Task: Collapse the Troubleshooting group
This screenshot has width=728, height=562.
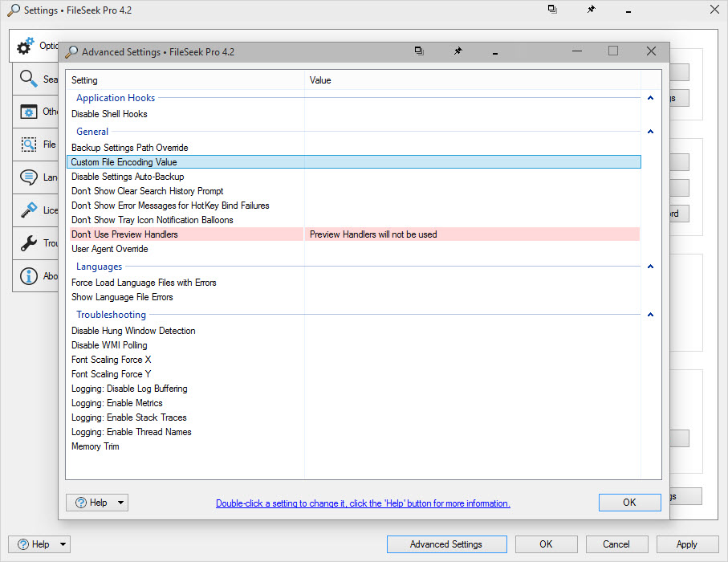Action: tap(650, 315)
